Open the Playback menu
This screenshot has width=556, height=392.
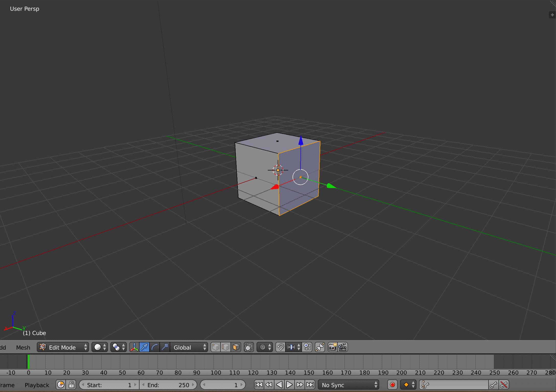[x=37, y=385]
